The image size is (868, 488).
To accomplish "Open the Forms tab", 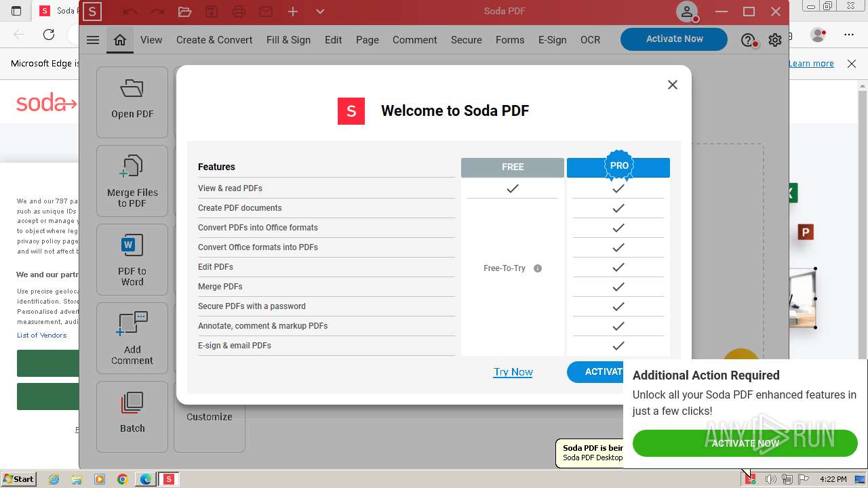I will [x=510, y=40].
